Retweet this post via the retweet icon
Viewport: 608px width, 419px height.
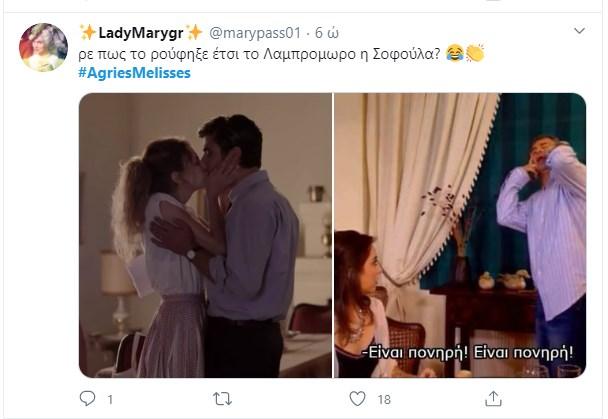223,399
